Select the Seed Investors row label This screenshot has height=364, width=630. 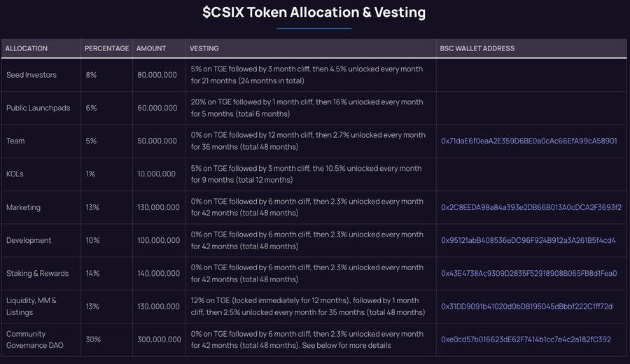coord(31,75)
